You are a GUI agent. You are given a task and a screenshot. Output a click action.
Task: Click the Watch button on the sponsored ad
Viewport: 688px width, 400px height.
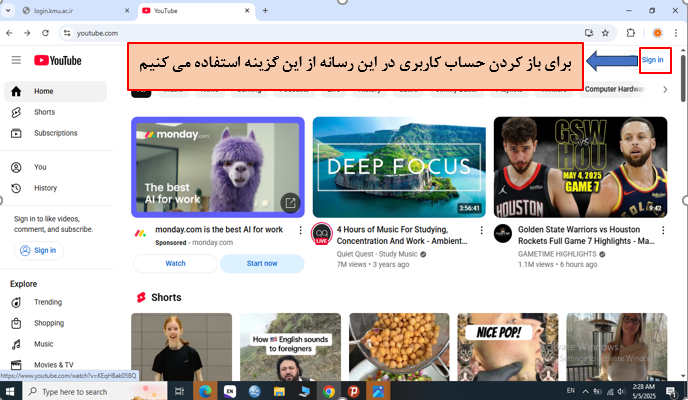[175, 263]
